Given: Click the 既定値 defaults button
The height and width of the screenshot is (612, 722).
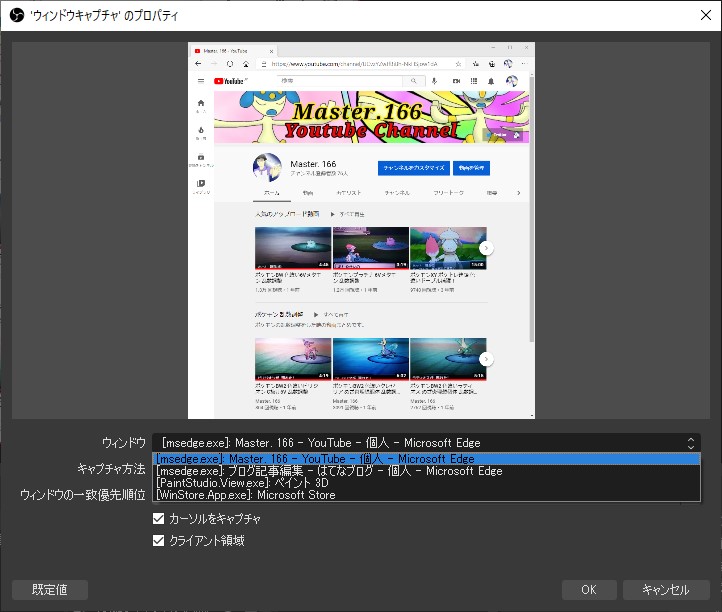Looking at the screenshot, I should click(x=50, y=590).
